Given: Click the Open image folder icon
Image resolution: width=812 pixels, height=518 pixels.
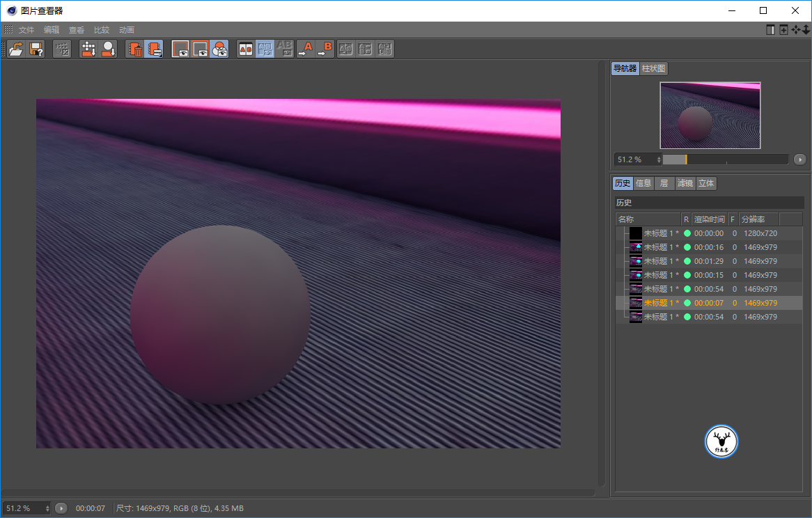Looking at the screenshot, I should coord(15,49).
